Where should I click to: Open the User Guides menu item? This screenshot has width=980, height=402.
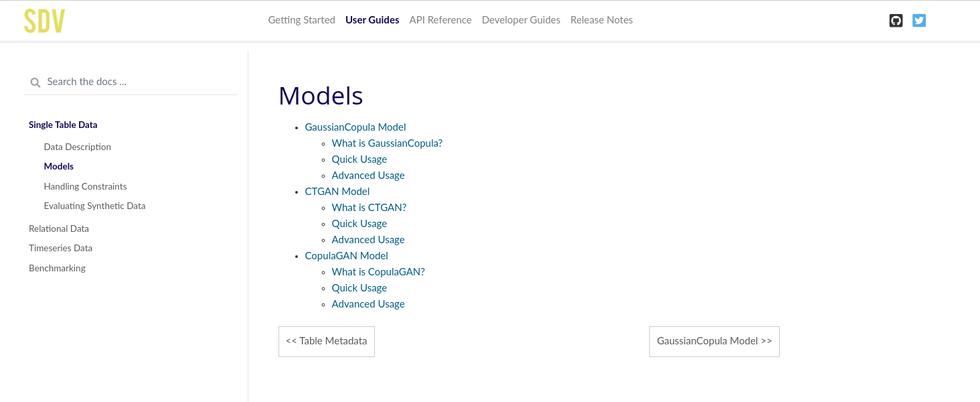[x=372, y=20]
